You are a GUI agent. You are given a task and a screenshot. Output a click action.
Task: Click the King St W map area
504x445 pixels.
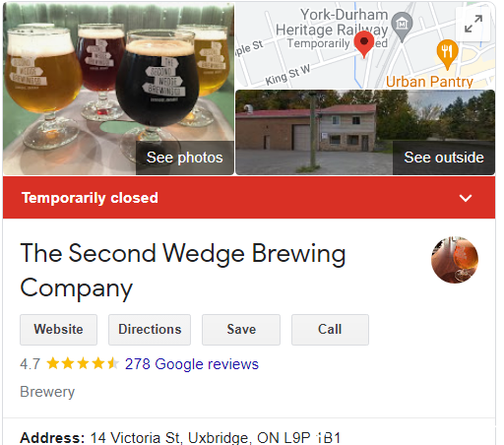[287, 75]
